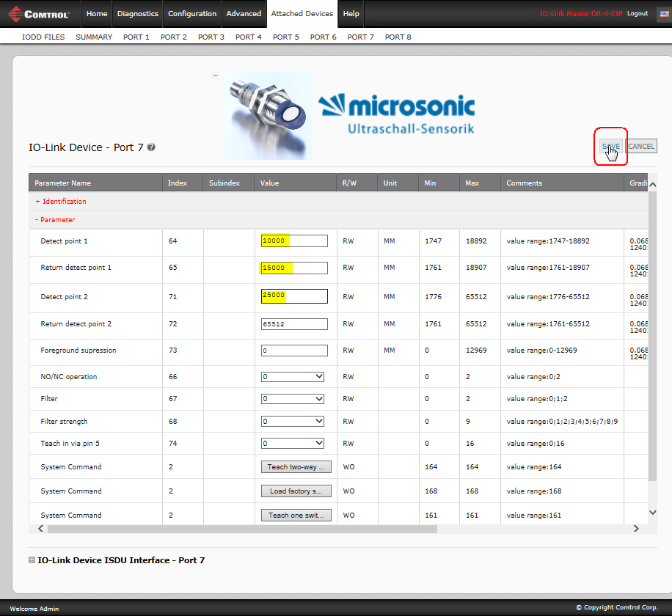
Task: Click the R/W column header
Action: pyautogui.click(x=357, y=183)
